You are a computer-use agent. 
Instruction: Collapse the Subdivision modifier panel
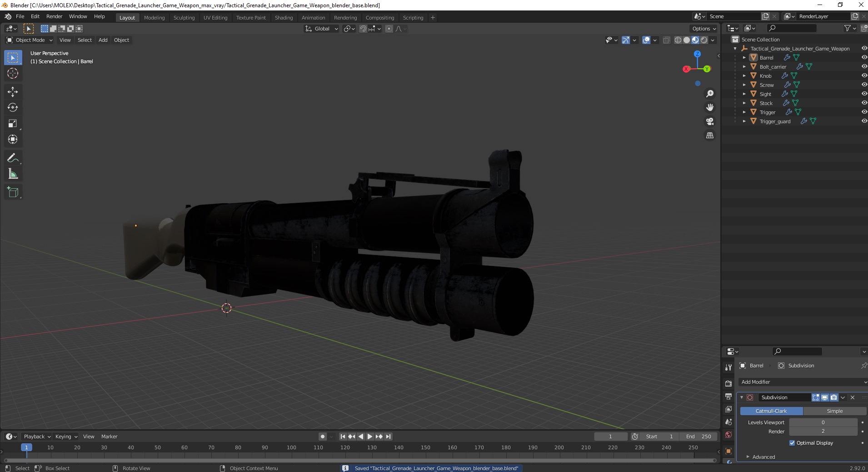(x=742, y=397)
